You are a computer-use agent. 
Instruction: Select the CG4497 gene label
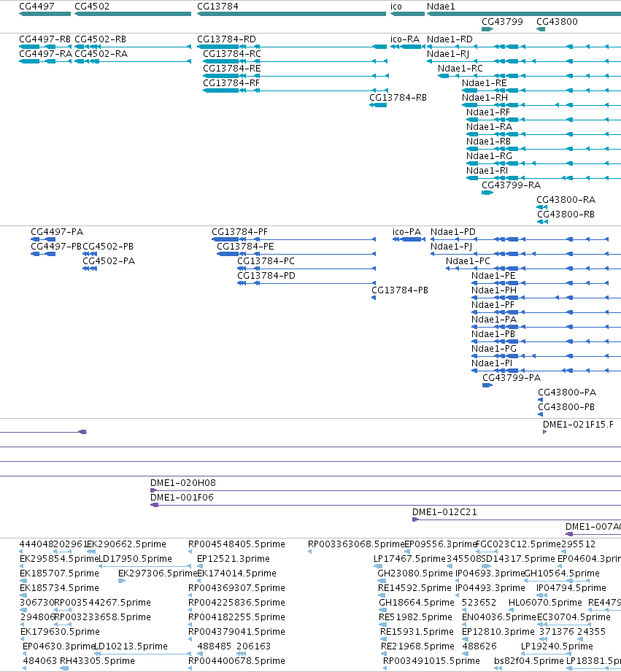click(37, 7)
